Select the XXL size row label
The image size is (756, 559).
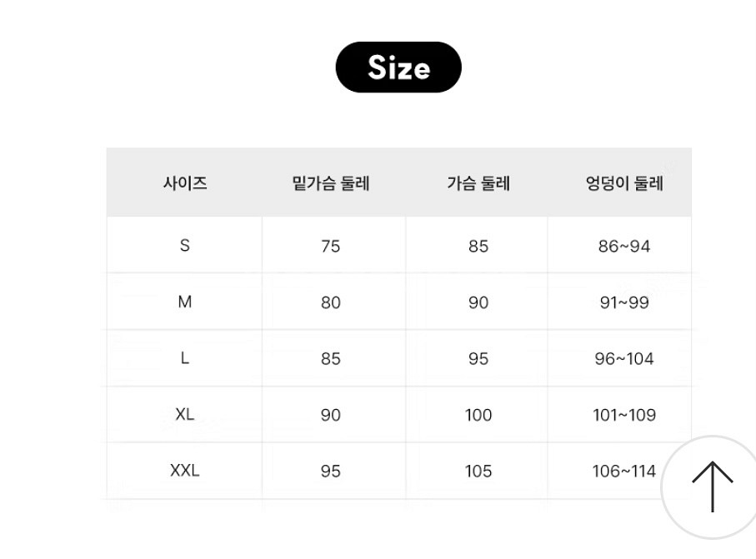coord(185,470)
